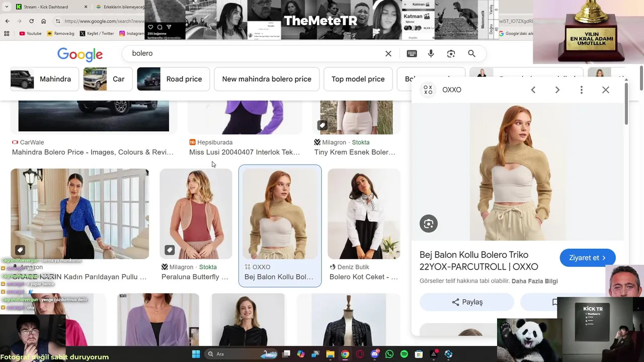Go back with the browser back arrow

(x=7, y=21)
